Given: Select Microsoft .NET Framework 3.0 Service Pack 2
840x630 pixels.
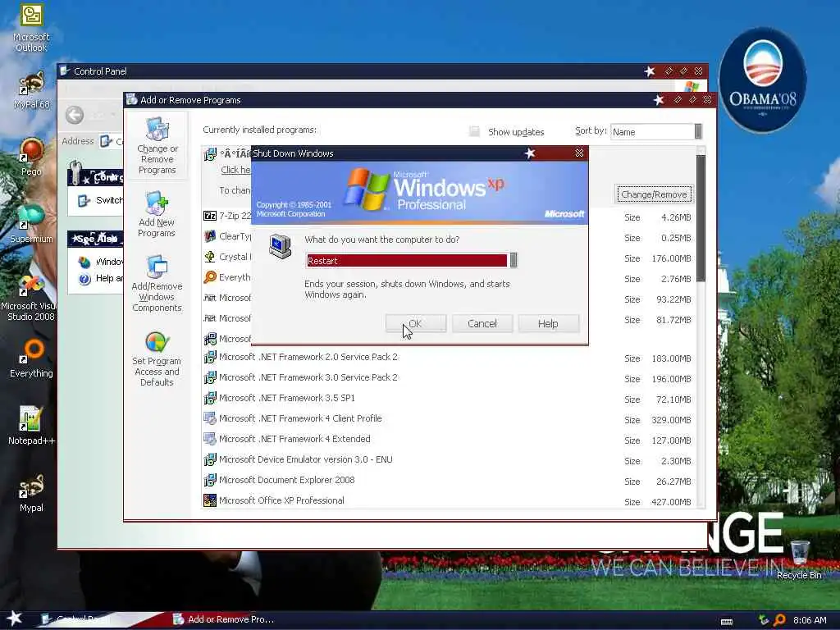Looking at the screenshot, I should click(449, 377).
